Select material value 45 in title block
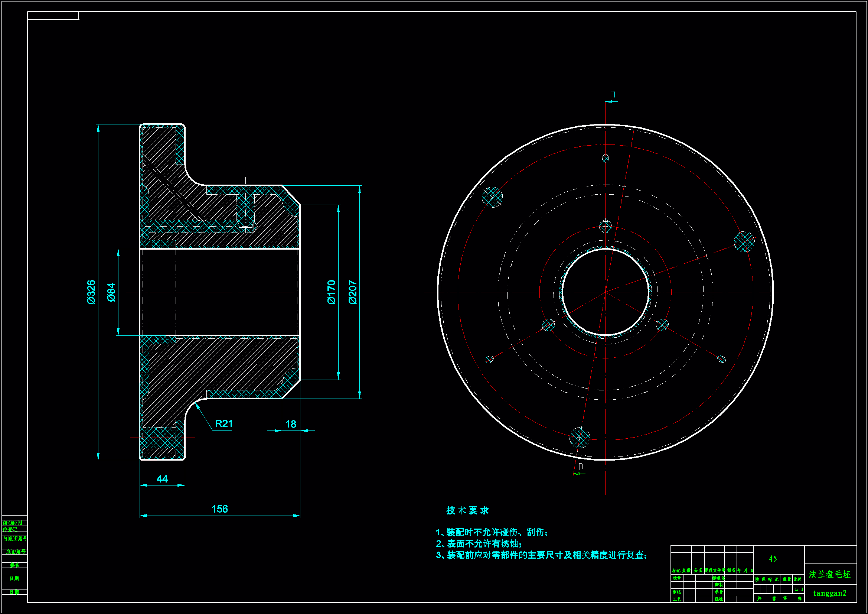 click(773, 559)
